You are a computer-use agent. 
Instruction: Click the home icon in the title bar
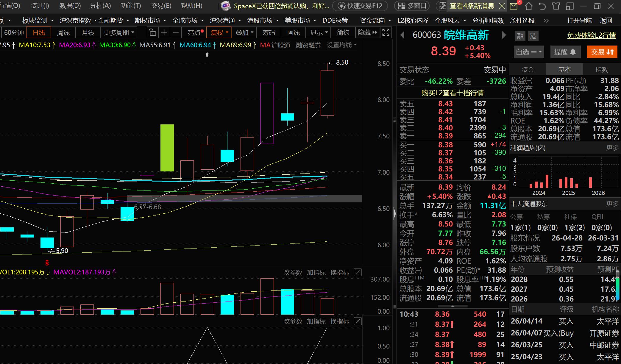(529, 6)
